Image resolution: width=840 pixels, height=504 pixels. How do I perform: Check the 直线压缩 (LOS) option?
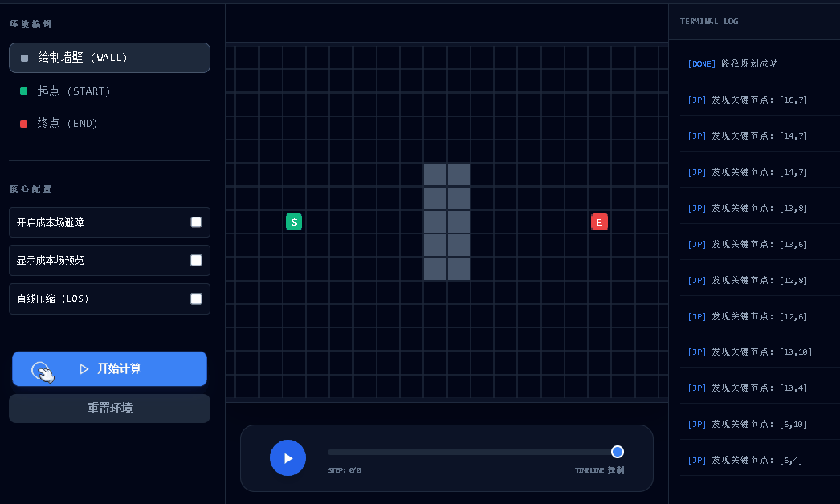point(196,299)
